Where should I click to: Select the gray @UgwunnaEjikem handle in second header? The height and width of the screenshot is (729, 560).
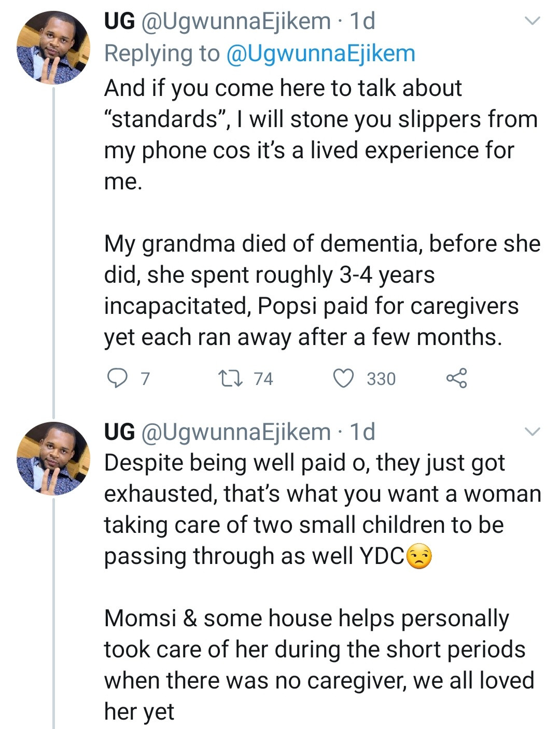pos(236,432)
